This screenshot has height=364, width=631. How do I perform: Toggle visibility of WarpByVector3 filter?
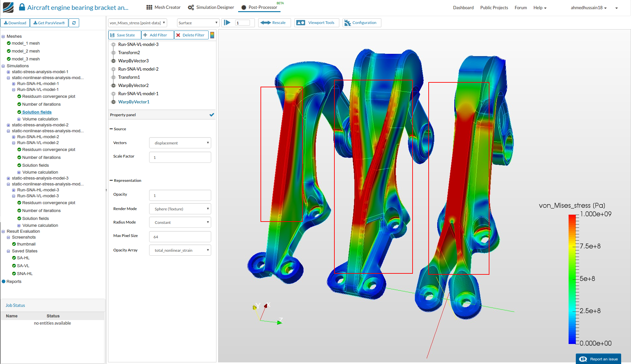coord(113,61)
